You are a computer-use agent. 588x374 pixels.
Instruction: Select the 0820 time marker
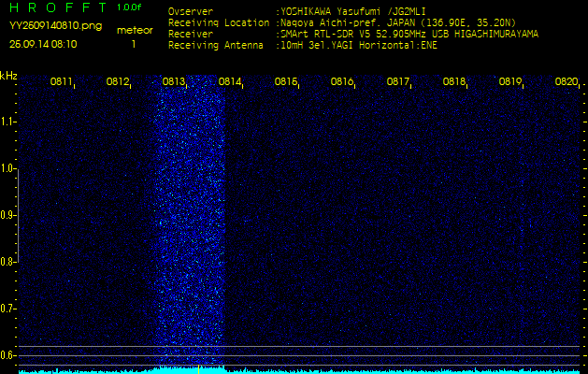tap(566, 82)
